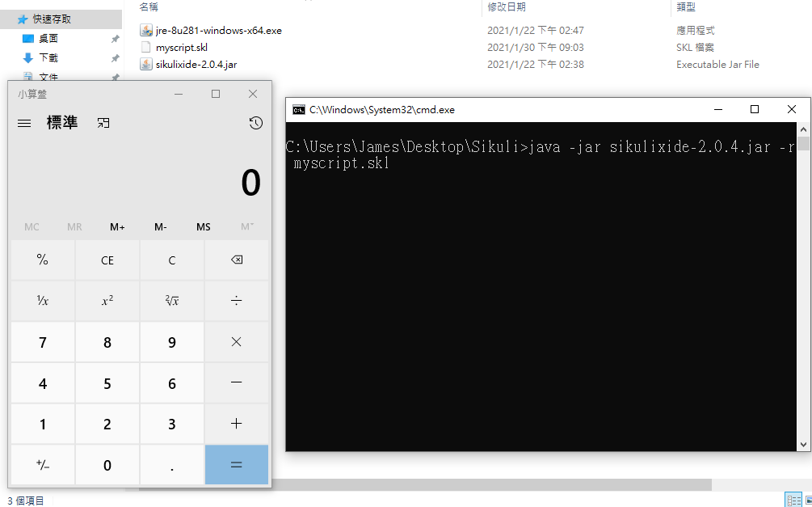Open the Calculator navigation hamburger menu
Image resolution: width=812 pixels, height=507 pixels.
[24, 124]
